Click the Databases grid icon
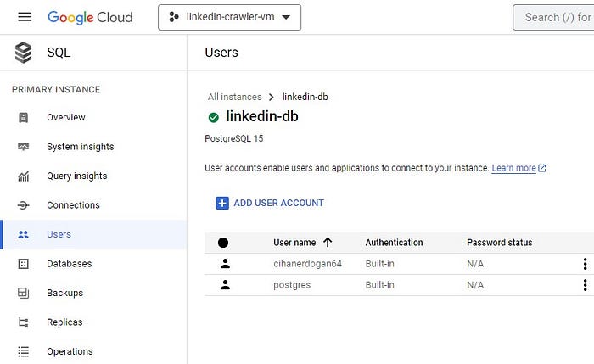 coord(24,264)
